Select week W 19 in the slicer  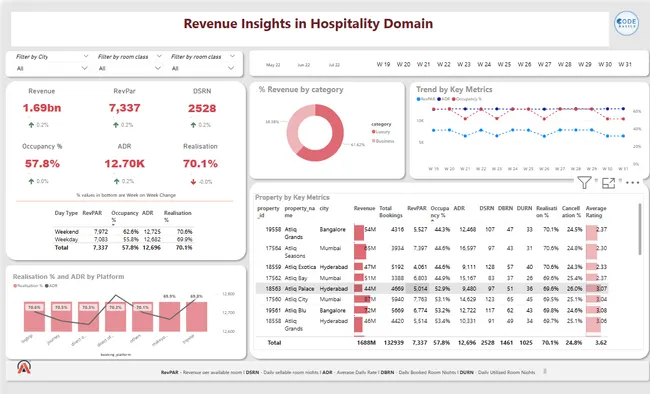(x=383, y=64)
